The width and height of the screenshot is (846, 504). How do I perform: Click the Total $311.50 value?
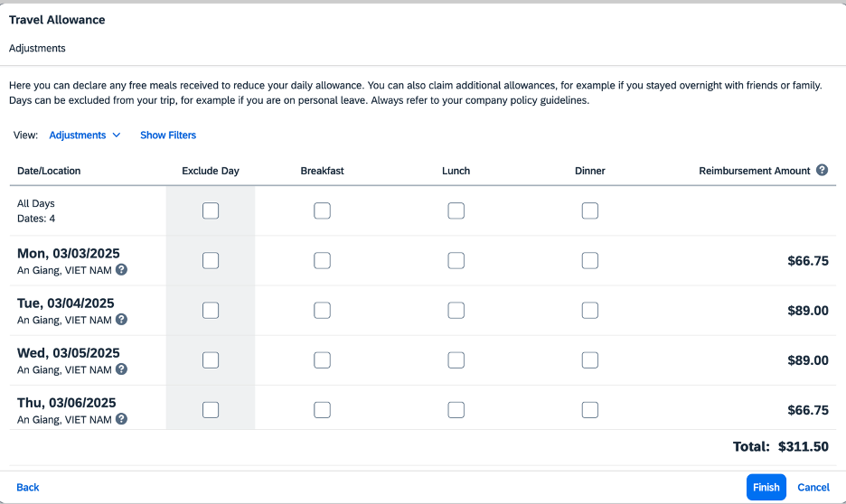pos(803,446)
